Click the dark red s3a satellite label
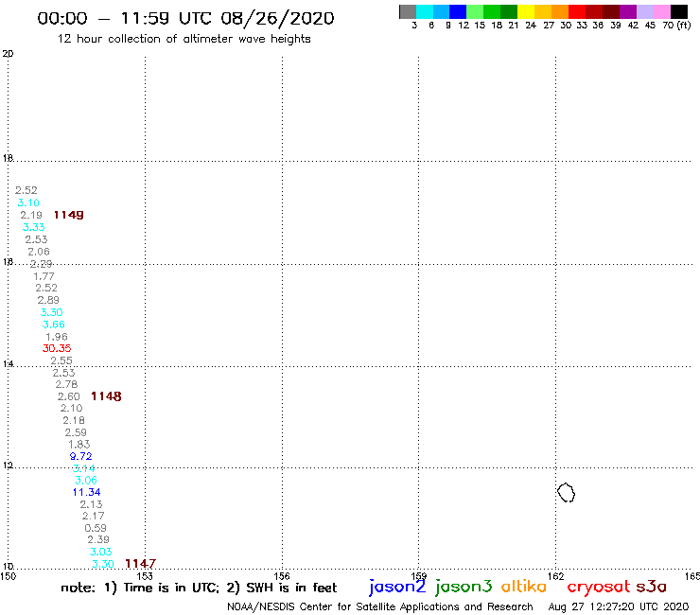 (x=652, y=587)
